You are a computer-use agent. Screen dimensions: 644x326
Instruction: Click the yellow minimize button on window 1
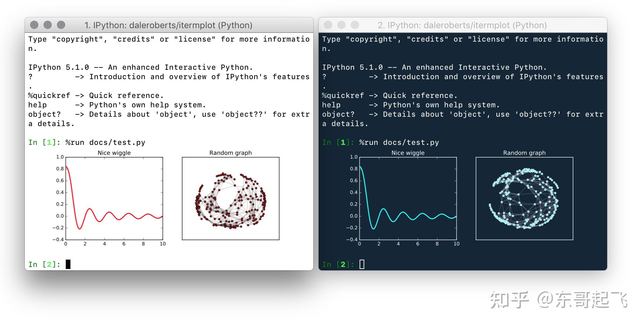[x=48, y=25]
